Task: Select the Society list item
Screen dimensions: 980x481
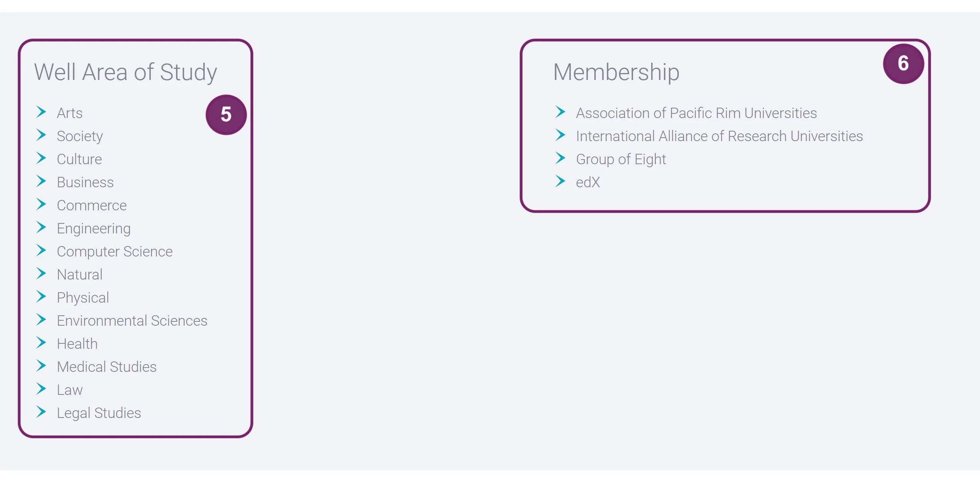Action: (x=80, y=136)
